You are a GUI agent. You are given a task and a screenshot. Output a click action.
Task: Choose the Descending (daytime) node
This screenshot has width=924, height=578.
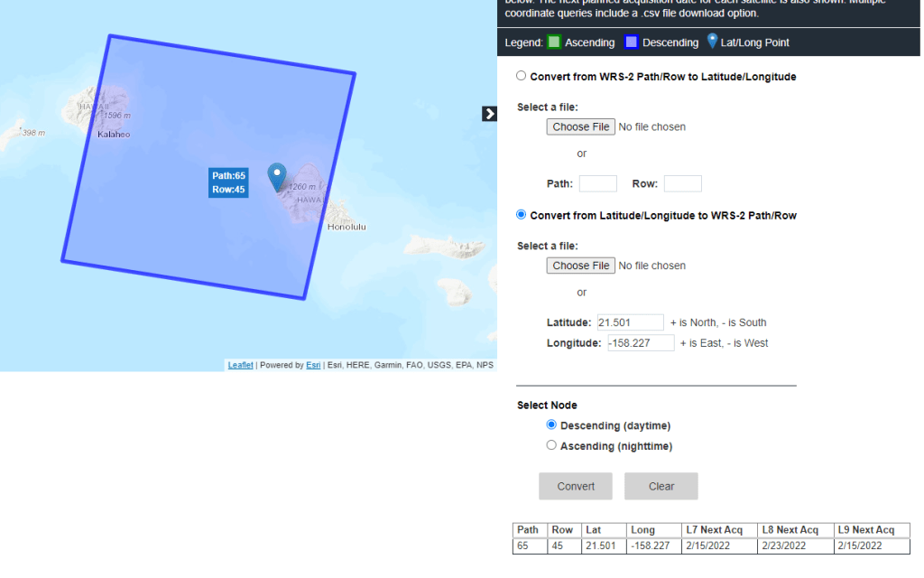point(551,425)
